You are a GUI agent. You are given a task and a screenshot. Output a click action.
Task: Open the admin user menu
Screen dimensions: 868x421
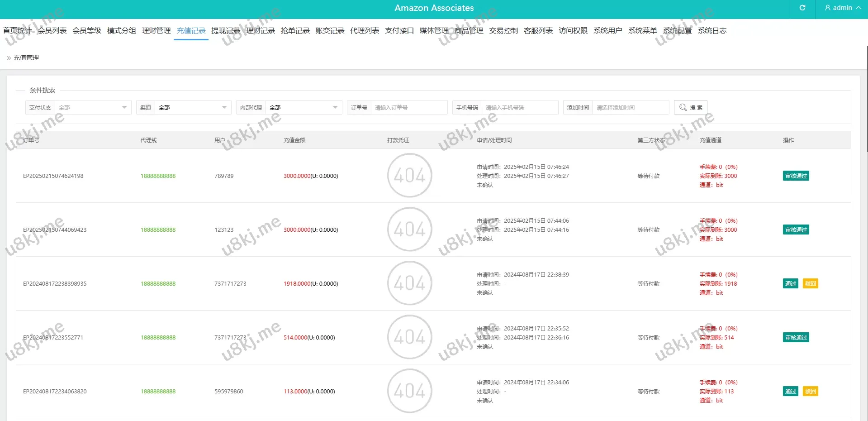tap(842, 8)
